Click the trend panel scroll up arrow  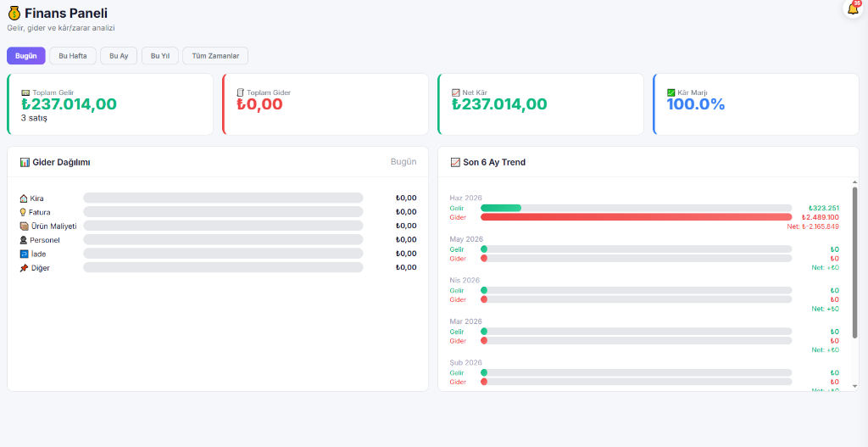tap(854, 182)
